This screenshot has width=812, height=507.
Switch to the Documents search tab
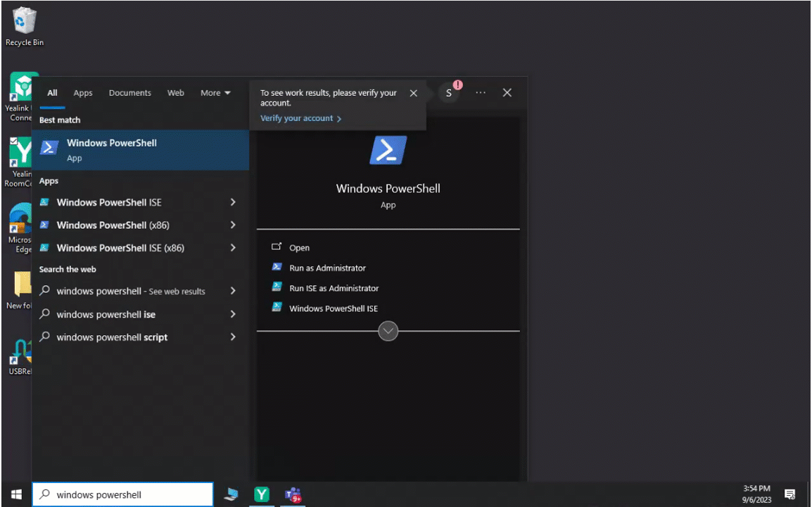130,93
